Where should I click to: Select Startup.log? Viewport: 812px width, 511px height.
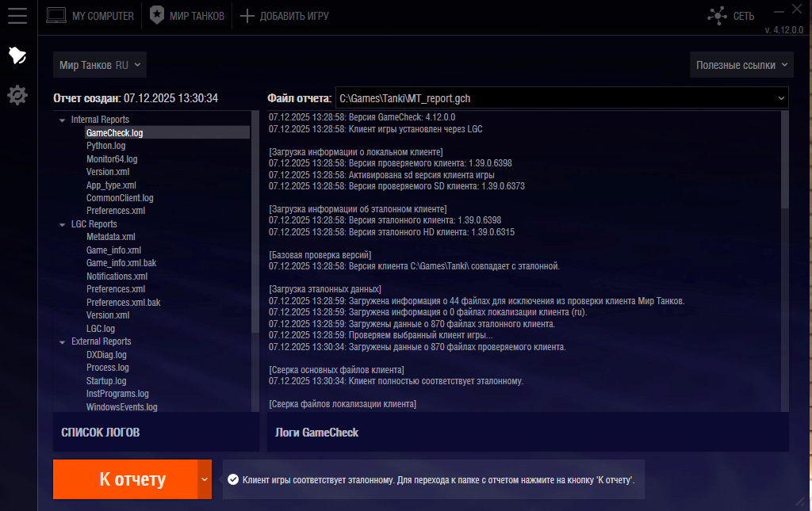[x=106, y=380]
